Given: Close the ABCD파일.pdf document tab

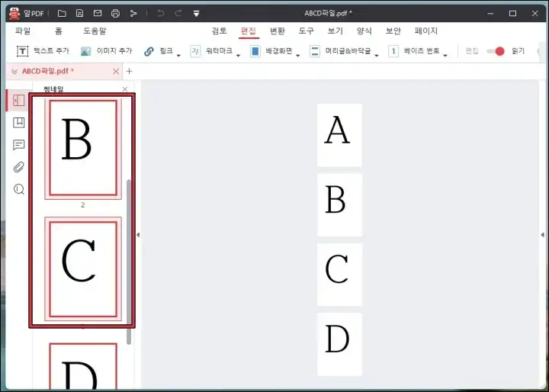Looking at the screenshot, I should pyautogui.click(x=116, y=72).
